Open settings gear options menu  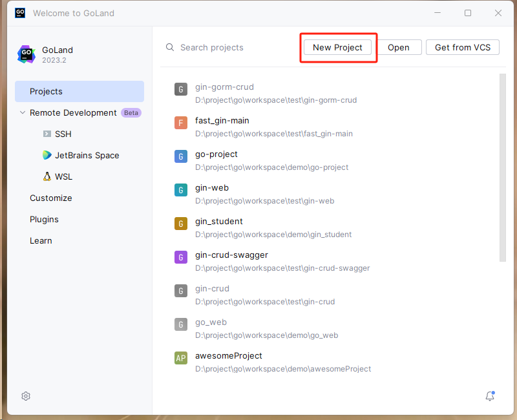tap(26, 396)
